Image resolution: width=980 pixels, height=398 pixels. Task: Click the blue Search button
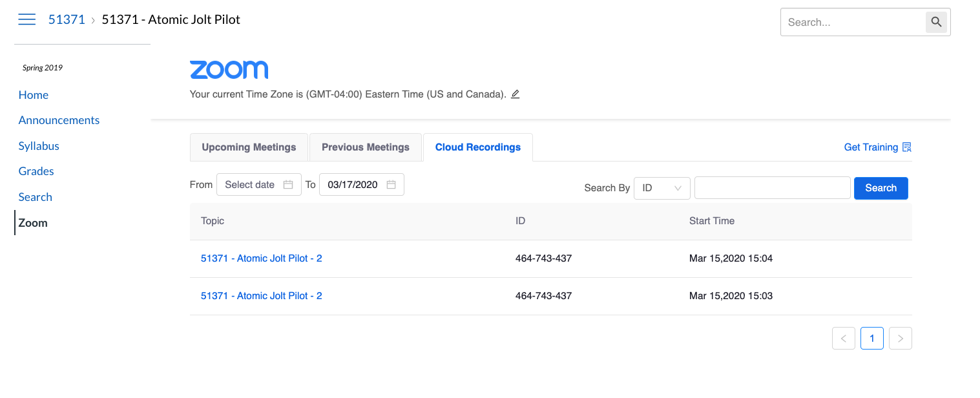click(881, 188)
